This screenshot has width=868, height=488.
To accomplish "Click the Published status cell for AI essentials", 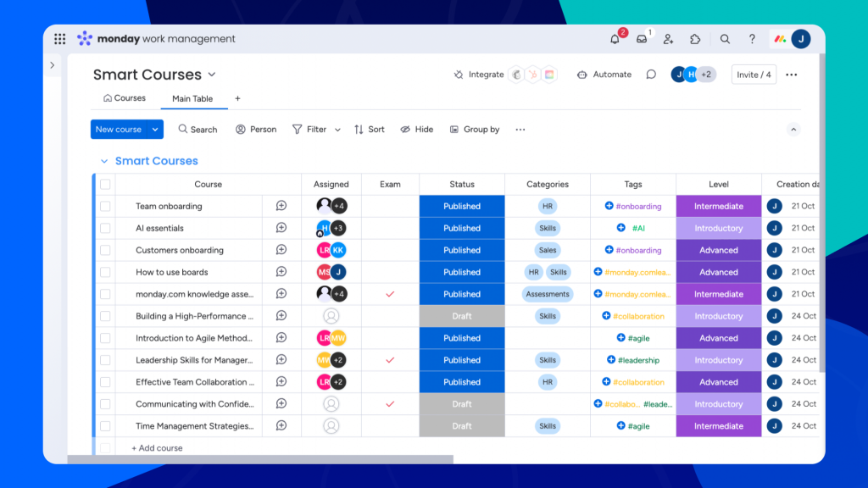I will (x=462, y=227).
